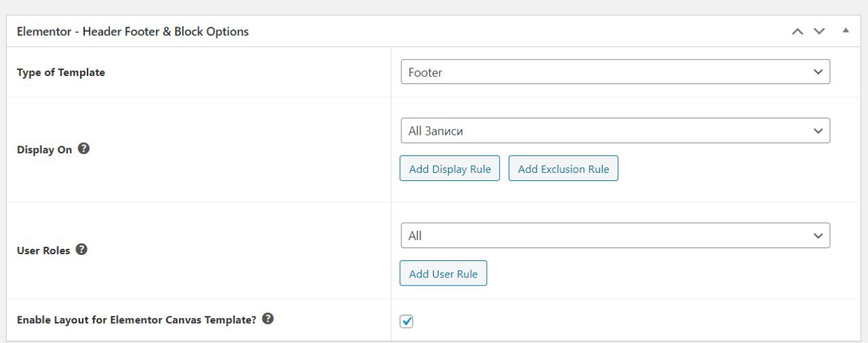Click the Add Exclusion Rule button
868x343 pixels.
point(564,169)
